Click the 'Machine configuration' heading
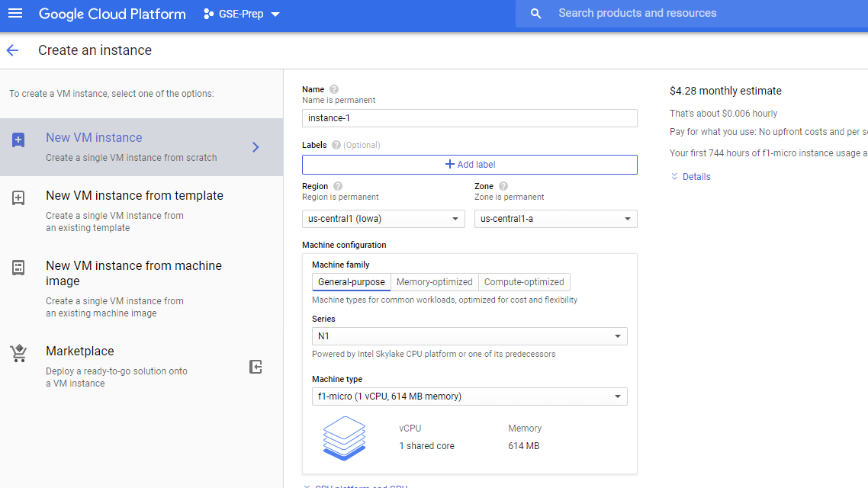The width and height of the screenshot is (868, 488). point(344,245)
